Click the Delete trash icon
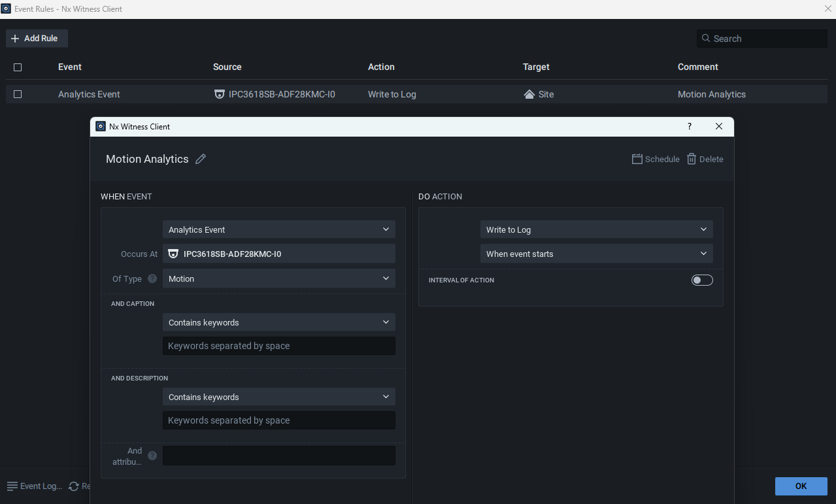Viewport: 836px width, 504px height. pos(692,159)
